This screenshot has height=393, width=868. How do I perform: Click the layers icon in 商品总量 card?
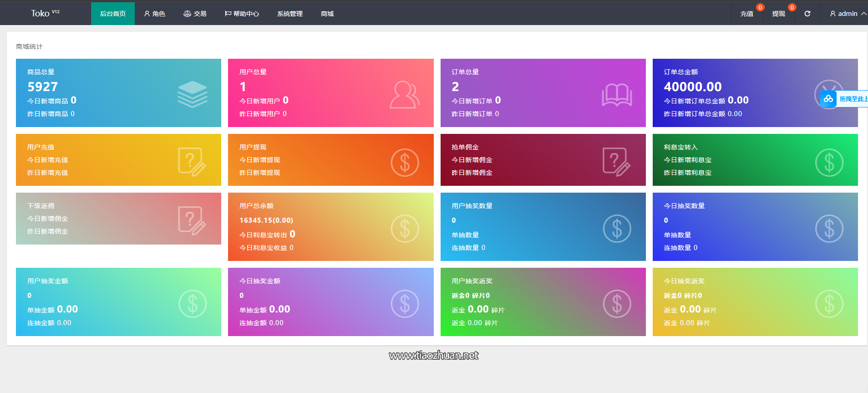192,94
